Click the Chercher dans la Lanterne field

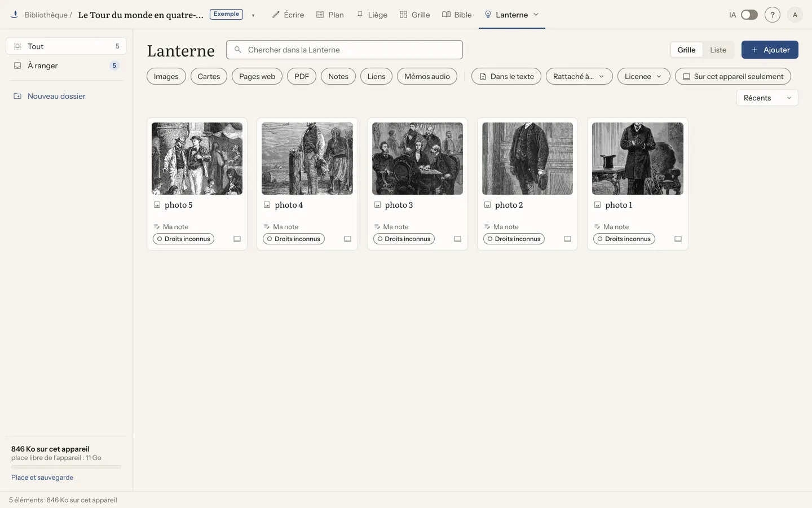(x=345, y=50)
